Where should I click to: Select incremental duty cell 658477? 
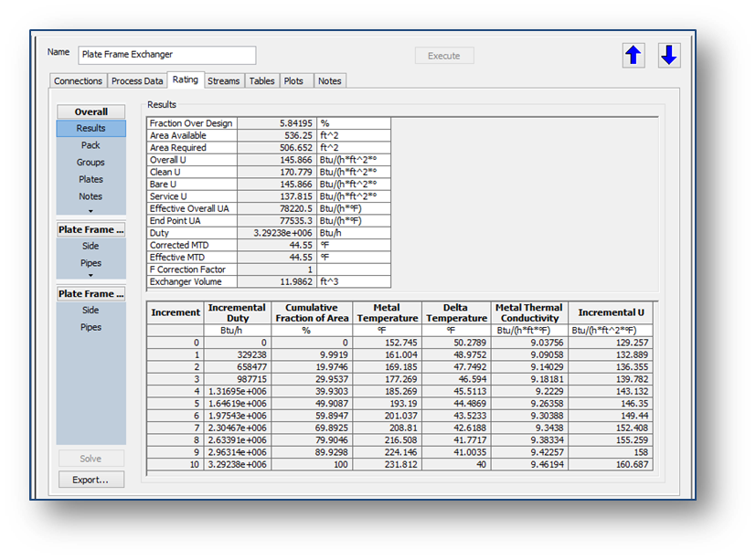click(237, 367)
